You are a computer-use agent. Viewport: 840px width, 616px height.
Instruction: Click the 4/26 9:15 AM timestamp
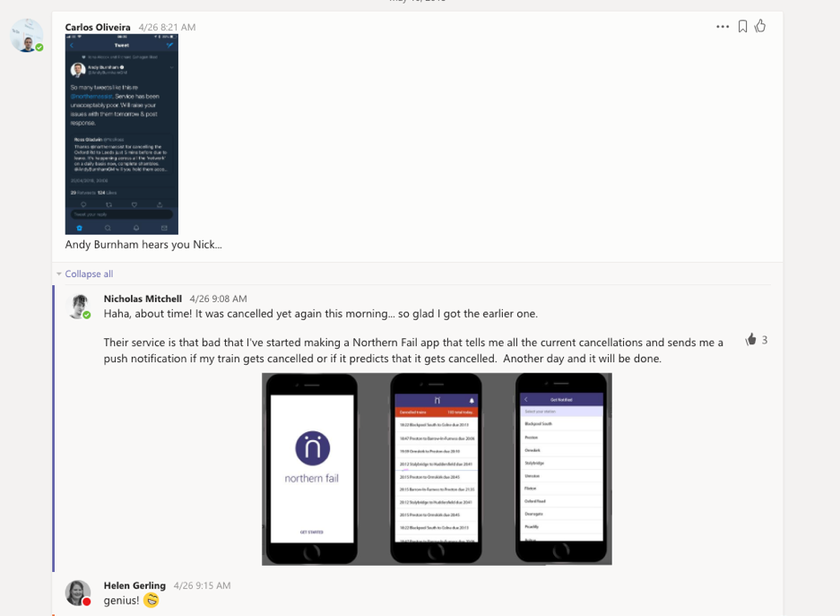click(x=202, y=586)
